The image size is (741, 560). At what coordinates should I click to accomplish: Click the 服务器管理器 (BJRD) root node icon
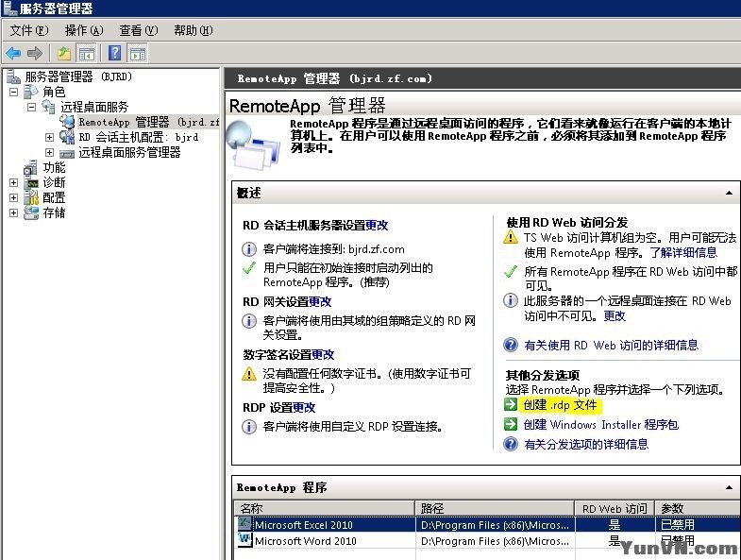(x=13, y=76)
